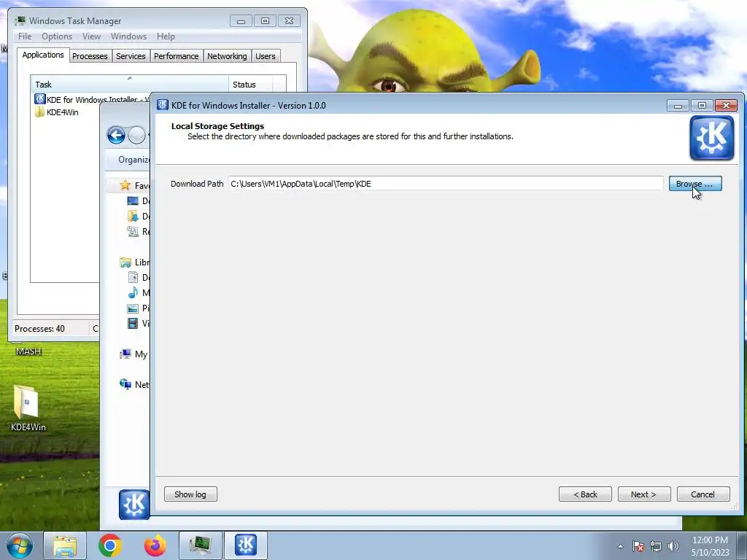Open the Show log button

point(190,494)
